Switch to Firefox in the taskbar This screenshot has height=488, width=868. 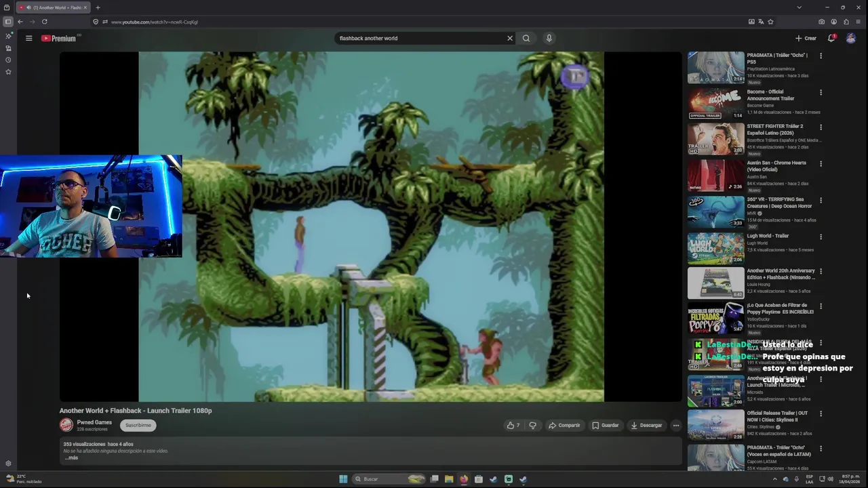pyautogui.click(x=464, y=479)
